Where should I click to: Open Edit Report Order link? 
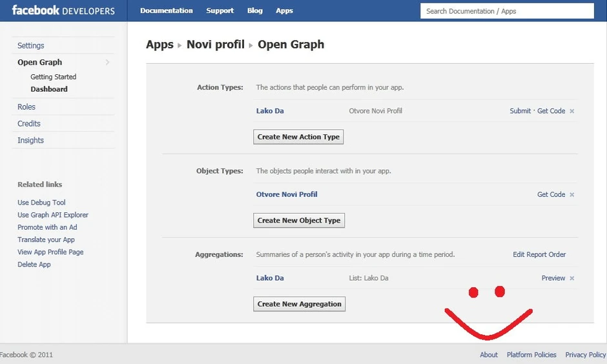pyautogui.click(x=539, y=254)
